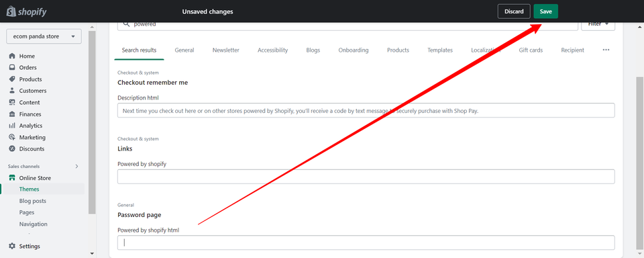Click the Analytics bar chart icon
Image resolution: width=644 pixels, height=258 pixels.
pos(12,126)
